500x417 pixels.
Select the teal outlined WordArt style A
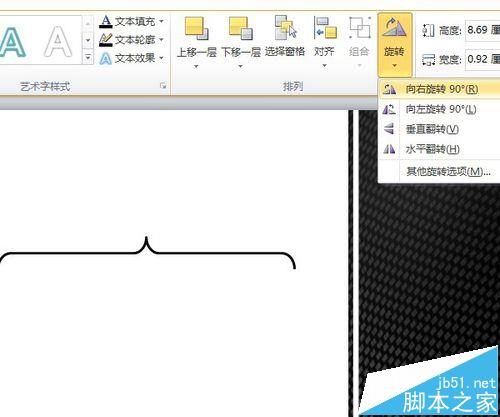(12, 42)
